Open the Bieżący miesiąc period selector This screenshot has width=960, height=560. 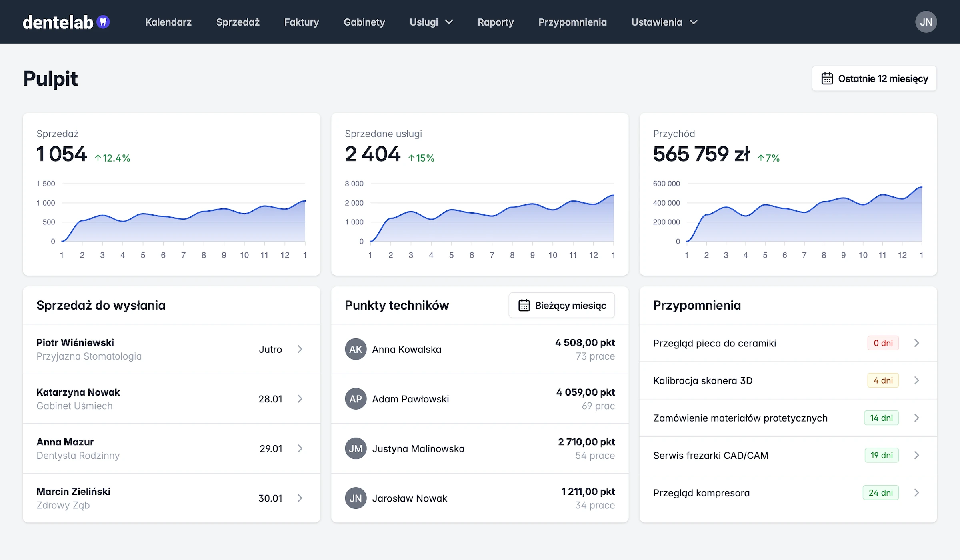point(562,305)
